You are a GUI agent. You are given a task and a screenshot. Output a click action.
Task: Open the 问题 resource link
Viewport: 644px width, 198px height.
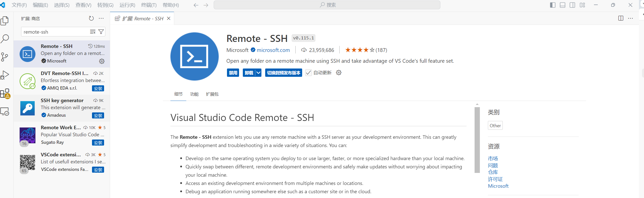[x=493, y=165]
